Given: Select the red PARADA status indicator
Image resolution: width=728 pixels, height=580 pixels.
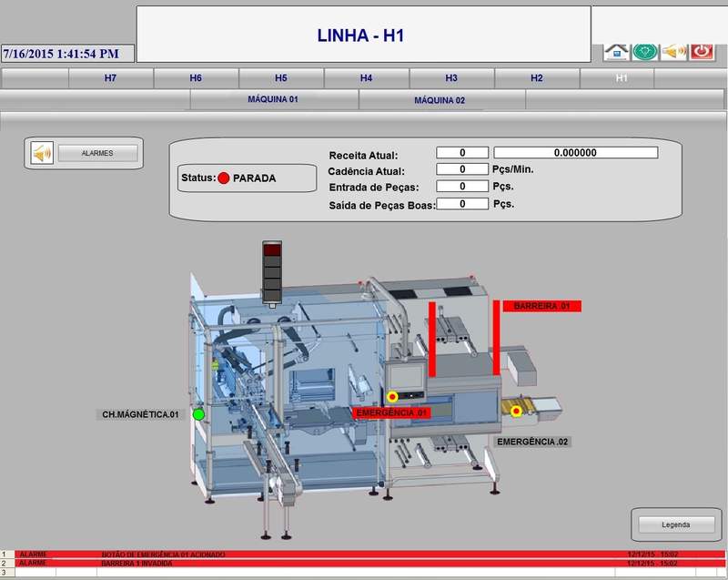Looking at the screenshot, I should click(224, 178).
